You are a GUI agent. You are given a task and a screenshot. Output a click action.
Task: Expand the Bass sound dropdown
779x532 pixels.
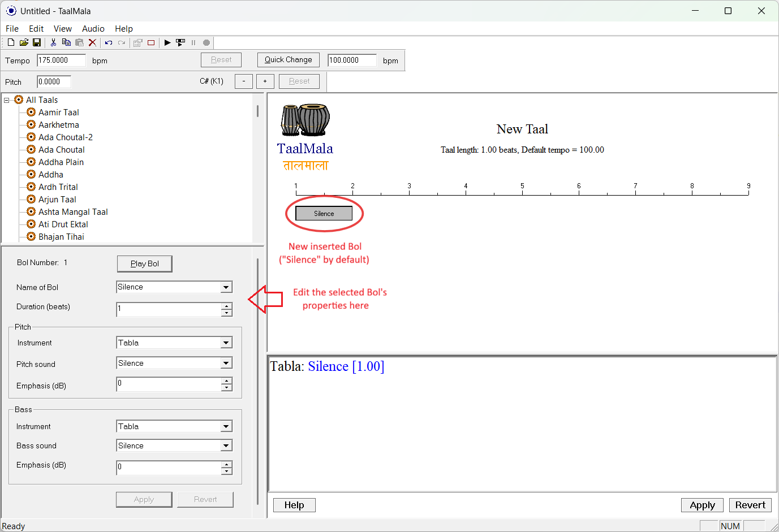pyautogui.click(x=226, y=446)
